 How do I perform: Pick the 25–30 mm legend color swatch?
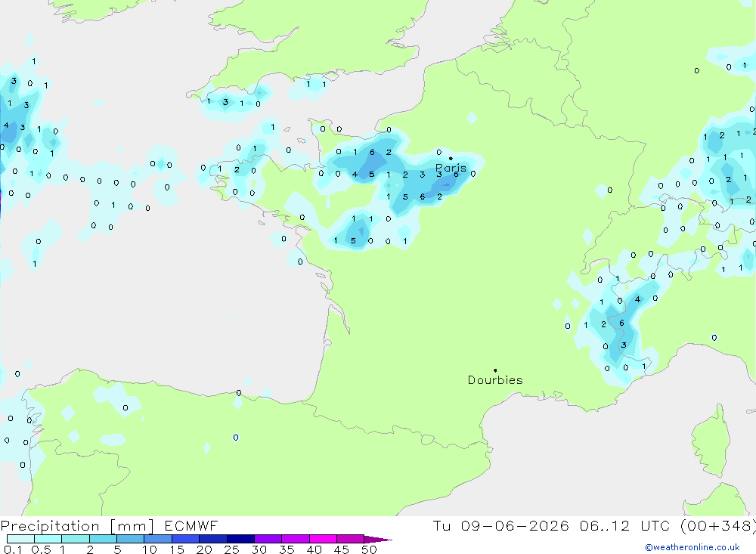point(240,539)
